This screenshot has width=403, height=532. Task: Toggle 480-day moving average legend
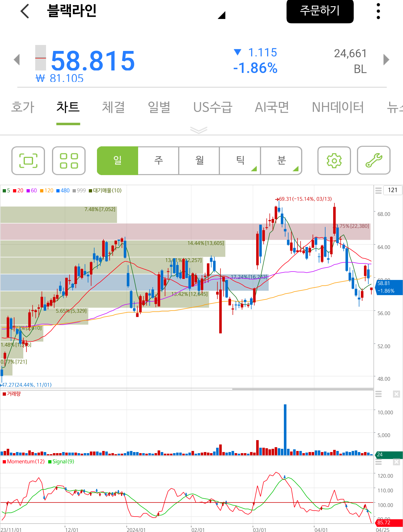(63, 191)
